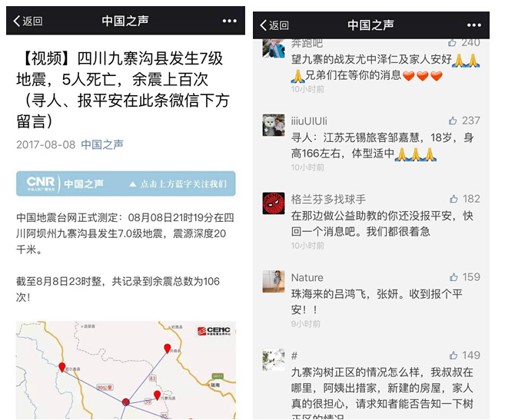Screen dimensions: 505x420
Task: Like iiiuUIUli's comment with 237 likes
Action: coord(453,121)
